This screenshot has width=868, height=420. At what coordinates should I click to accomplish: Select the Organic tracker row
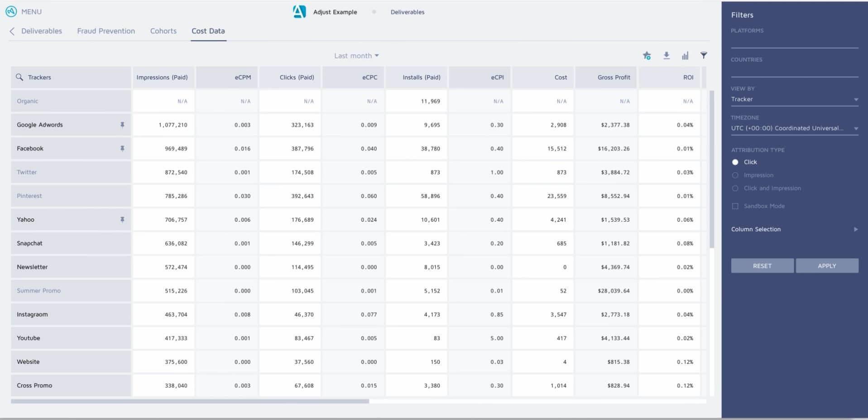(x=71, y=101)
